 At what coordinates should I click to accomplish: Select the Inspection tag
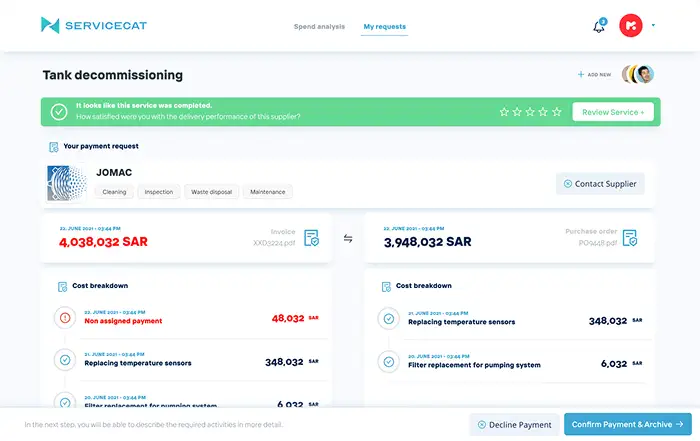tap(158, 192)
